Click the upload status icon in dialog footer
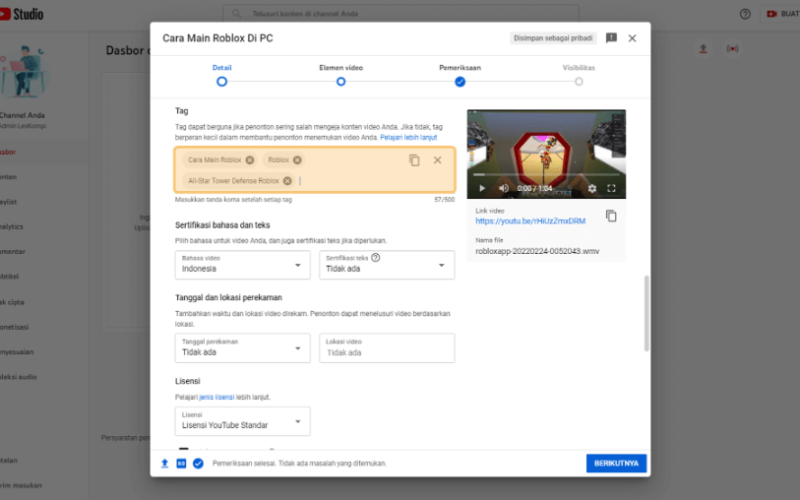 pyautogui.click(x=165, y=463)
